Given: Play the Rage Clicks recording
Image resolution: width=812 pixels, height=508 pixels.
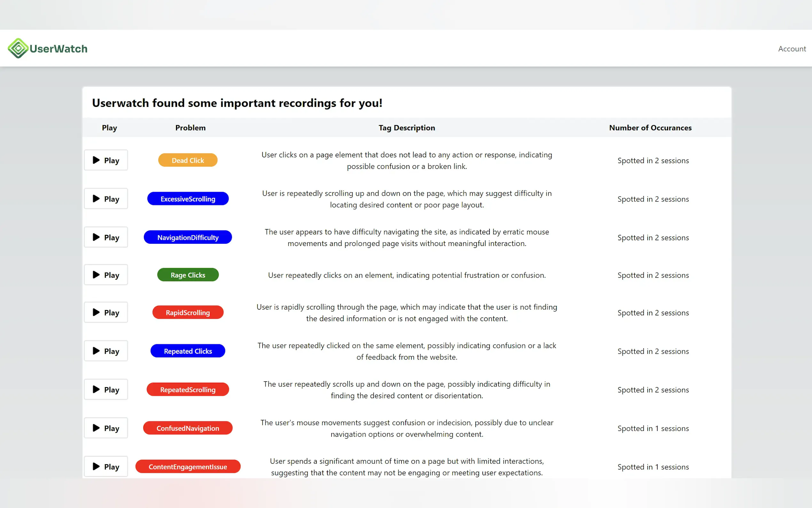Looking at the screenshot, I should click(106, 275).
